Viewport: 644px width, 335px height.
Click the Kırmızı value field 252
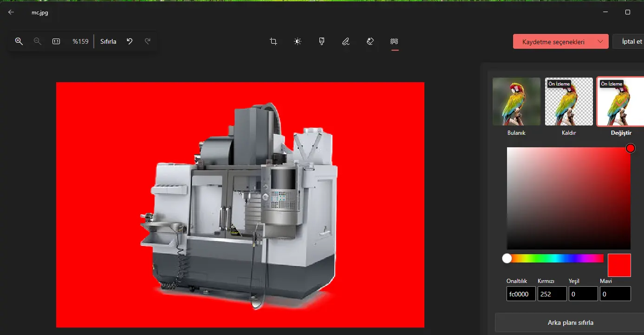click(x=552, y=294)
